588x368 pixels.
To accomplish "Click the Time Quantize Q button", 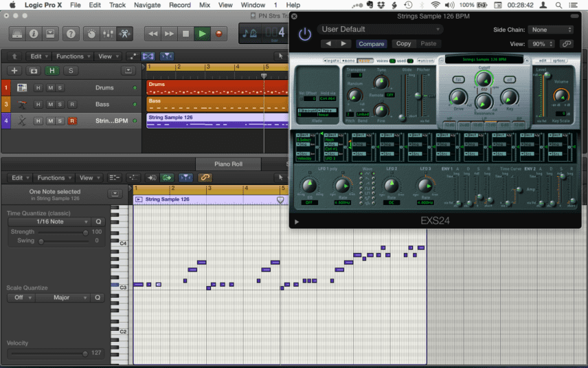I will 98,221.
